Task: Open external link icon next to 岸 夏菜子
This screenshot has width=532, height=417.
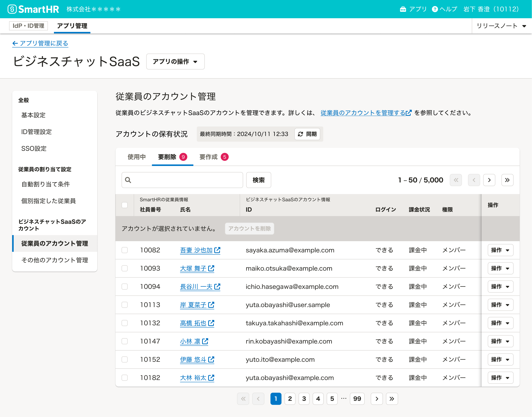Action: click(x=211, y=305)
